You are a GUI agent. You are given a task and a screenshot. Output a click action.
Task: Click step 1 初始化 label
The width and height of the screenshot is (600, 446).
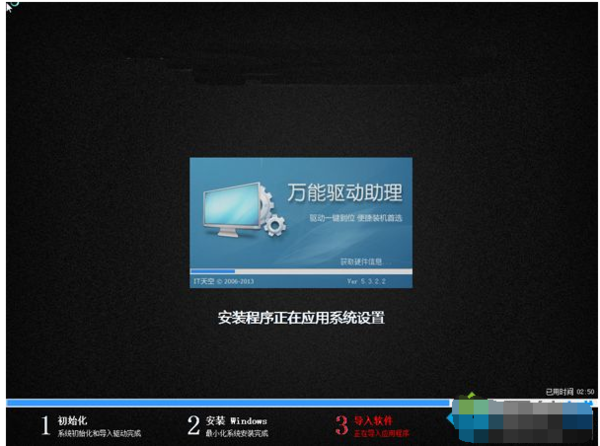pyautogui.click(x=72, y=421)
